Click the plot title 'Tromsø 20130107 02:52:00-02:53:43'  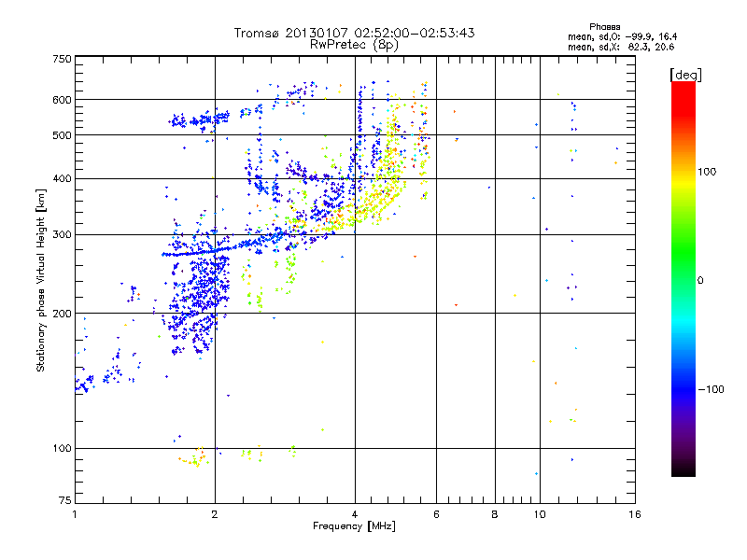click(354, 33)
